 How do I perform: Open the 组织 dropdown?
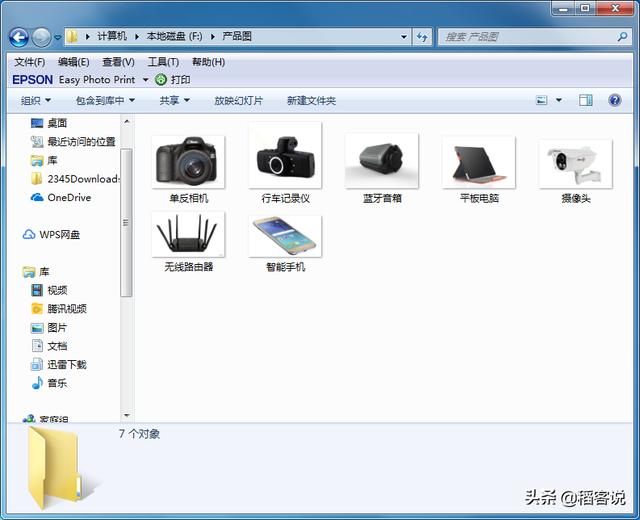coord(36,100)
